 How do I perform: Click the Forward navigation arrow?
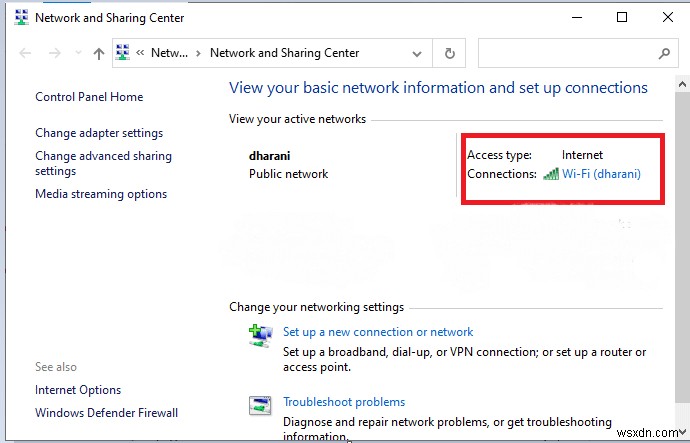53,54
